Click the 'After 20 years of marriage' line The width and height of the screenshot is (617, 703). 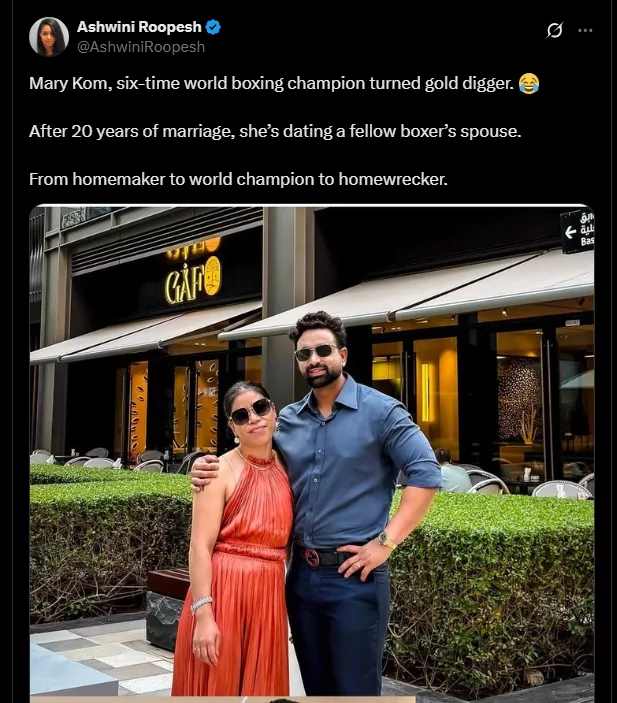[x=275, y=131]
